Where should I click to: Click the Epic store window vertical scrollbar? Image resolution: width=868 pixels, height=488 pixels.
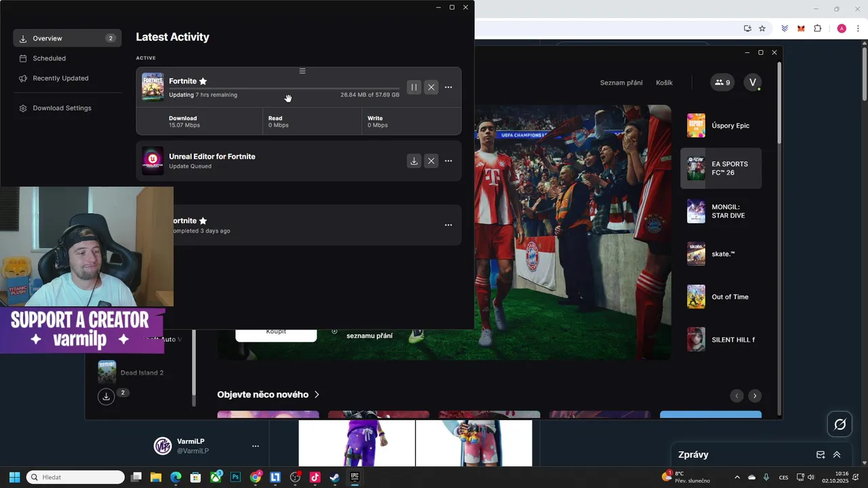[779, 102]
